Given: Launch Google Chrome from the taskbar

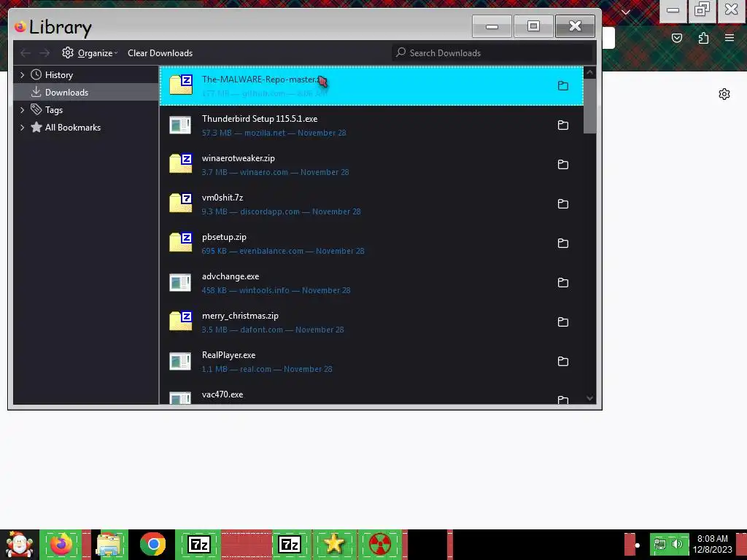Looking at the screenshot, I should [x=153, y=545].
